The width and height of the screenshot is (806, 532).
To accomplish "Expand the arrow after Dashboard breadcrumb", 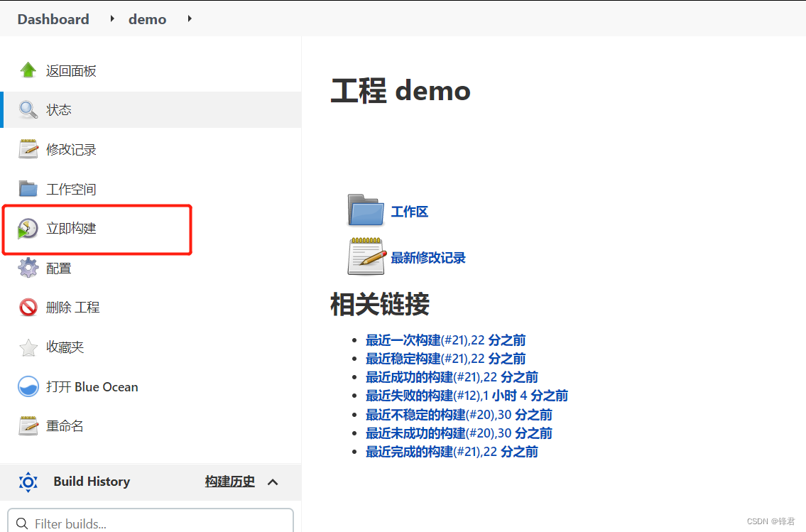I will click(112, 19).
